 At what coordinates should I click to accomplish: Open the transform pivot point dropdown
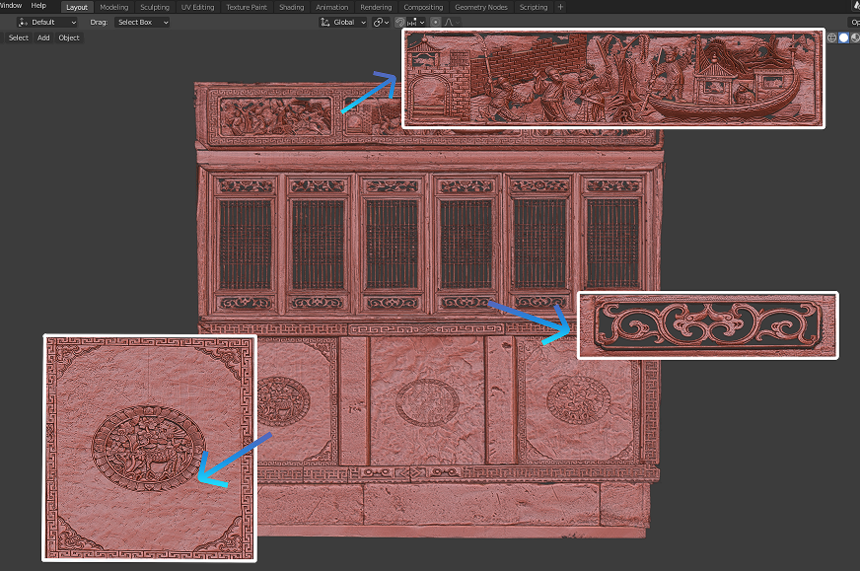click(381, 22)
